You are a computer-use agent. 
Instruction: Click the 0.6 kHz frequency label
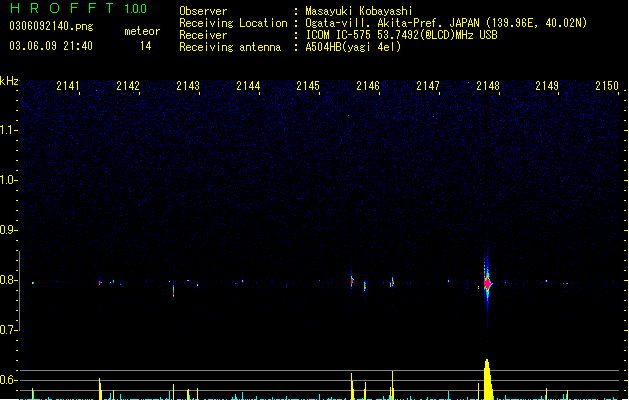[8, 380]
